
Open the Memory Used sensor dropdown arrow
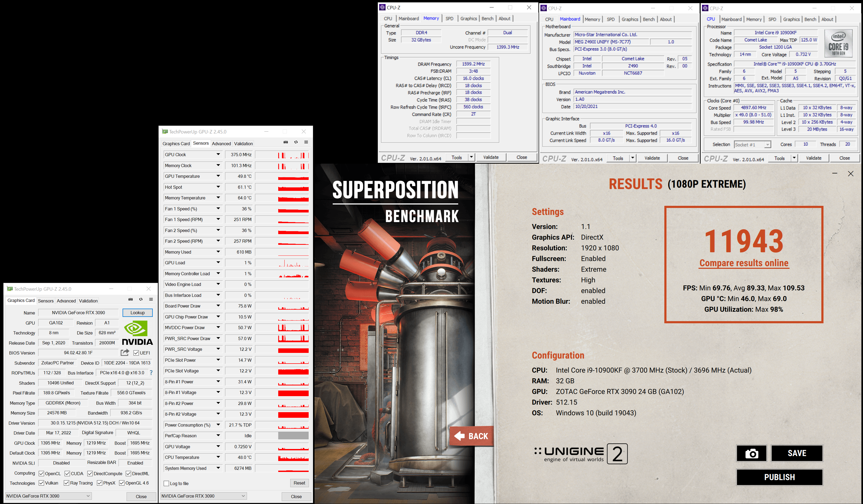coord(218,252)
